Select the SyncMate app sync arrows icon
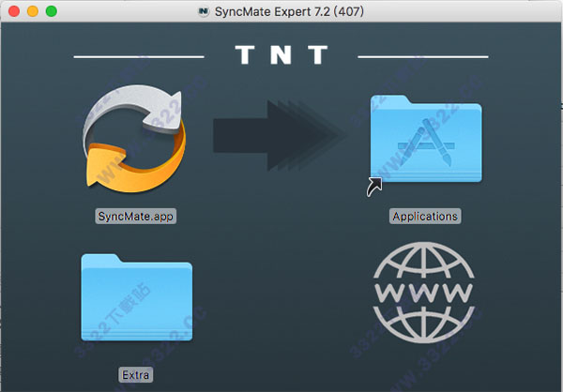Image resolution: width=563 pixels, height=392 pixels. click(x=134, y=138)
